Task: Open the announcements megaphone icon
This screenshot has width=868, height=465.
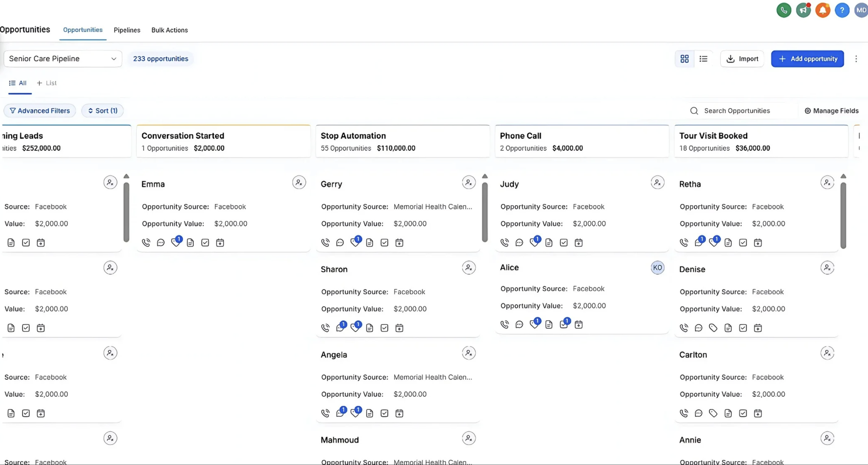Action: [803, 10]
